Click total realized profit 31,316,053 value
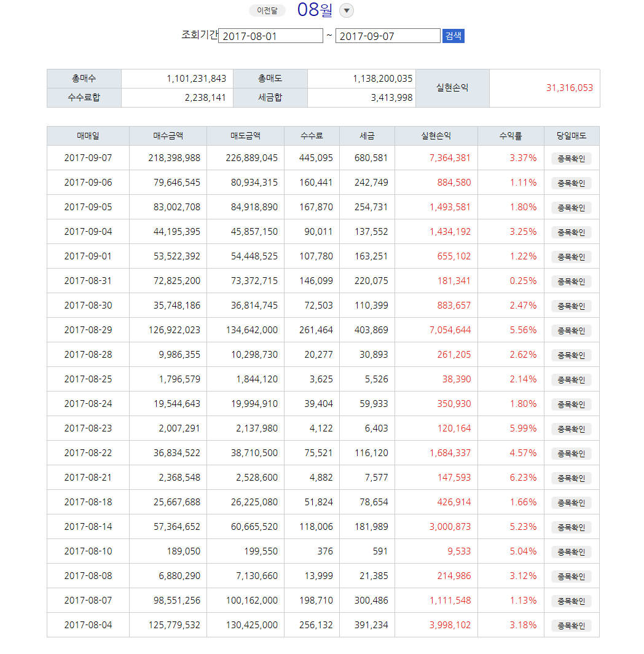 [570, 88]
